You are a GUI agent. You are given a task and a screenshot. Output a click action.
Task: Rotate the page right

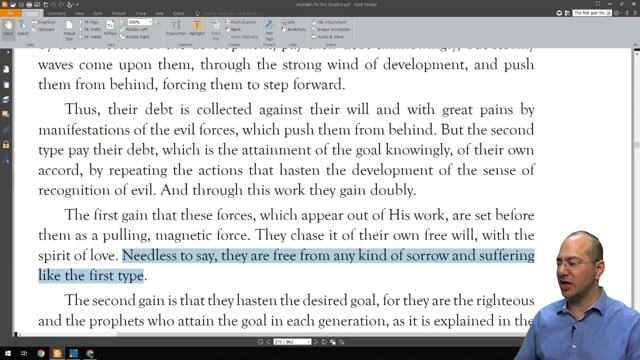click(135, 37)
